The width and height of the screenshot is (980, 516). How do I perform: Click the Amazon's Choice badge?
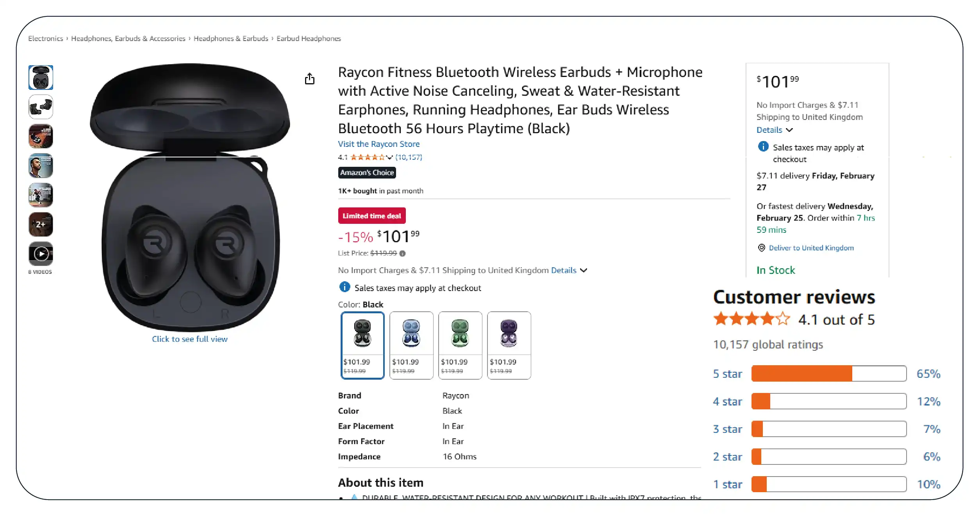(x=367, y=173)
